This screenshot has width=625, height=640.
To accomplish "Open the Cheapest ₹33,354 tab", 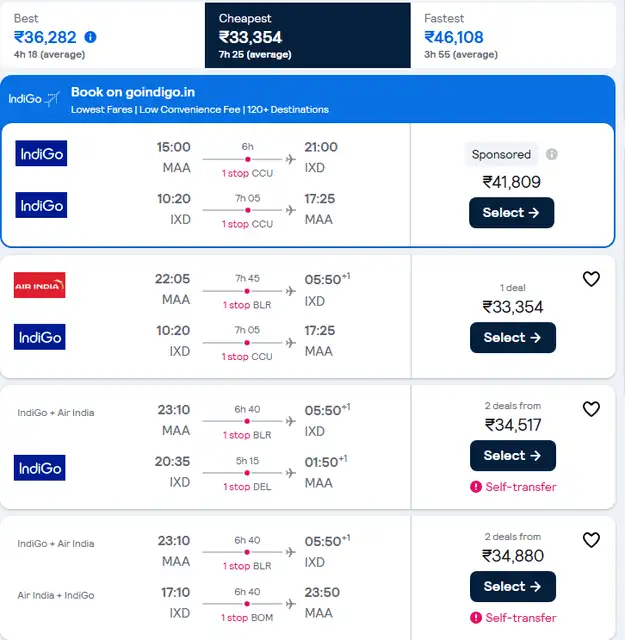I will 308,36.
